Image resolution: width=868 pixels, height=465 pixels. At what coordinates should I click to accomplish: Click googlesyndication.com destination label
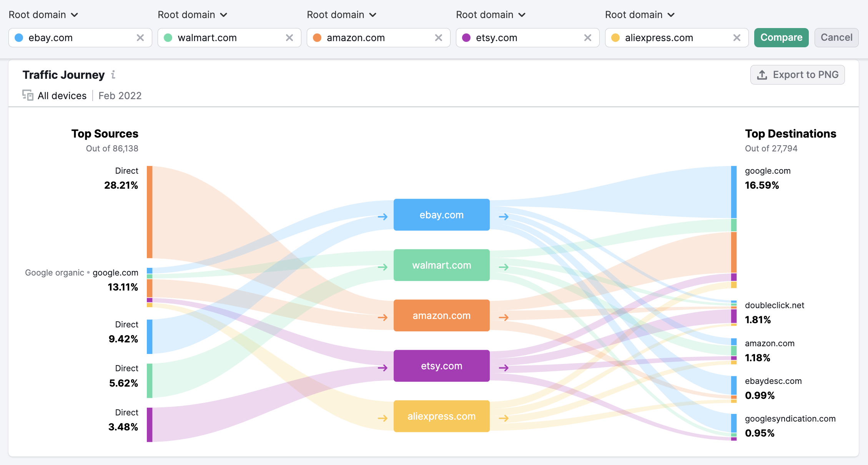790,418
